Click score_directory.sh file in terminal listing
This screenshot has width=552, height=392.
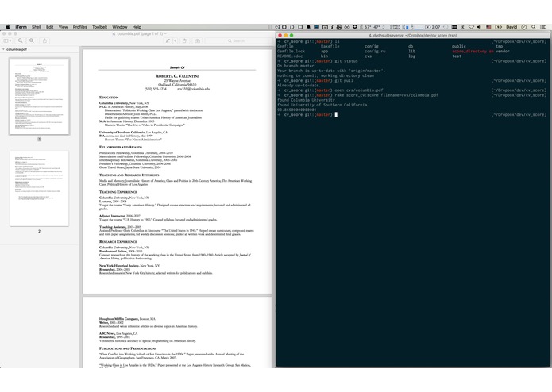tap(473, 51)
